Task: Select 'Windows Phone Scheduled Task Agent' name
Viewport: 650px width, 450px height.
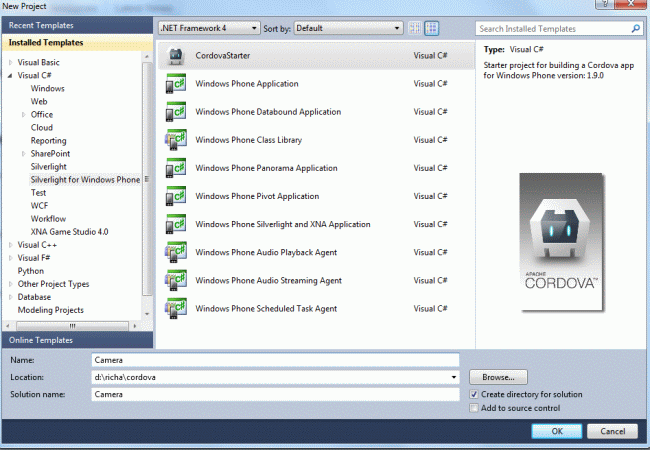Action: [x=266, y=309]
